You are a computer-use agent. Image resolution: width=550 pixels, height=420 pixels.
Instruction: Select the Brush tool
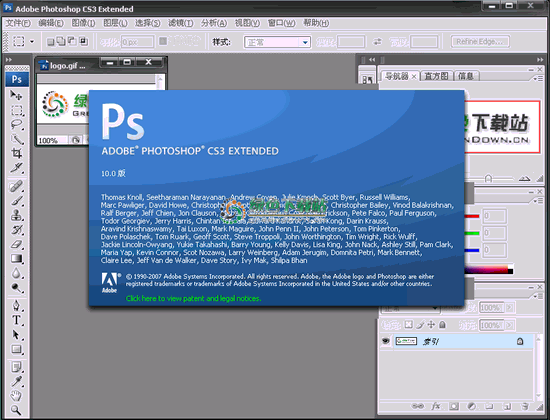point(16,201)
